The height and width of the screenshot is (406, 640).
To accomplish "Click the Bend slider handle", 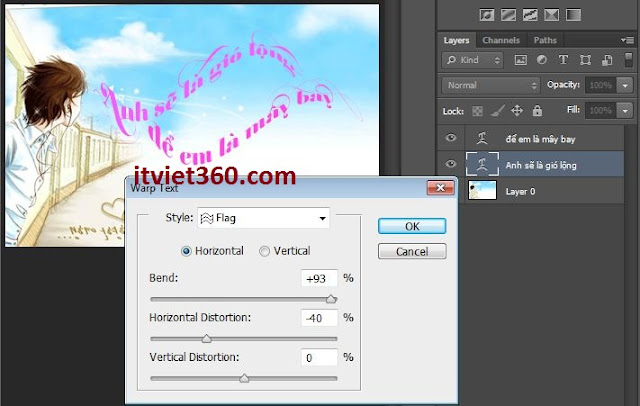I will click(331, 298).
